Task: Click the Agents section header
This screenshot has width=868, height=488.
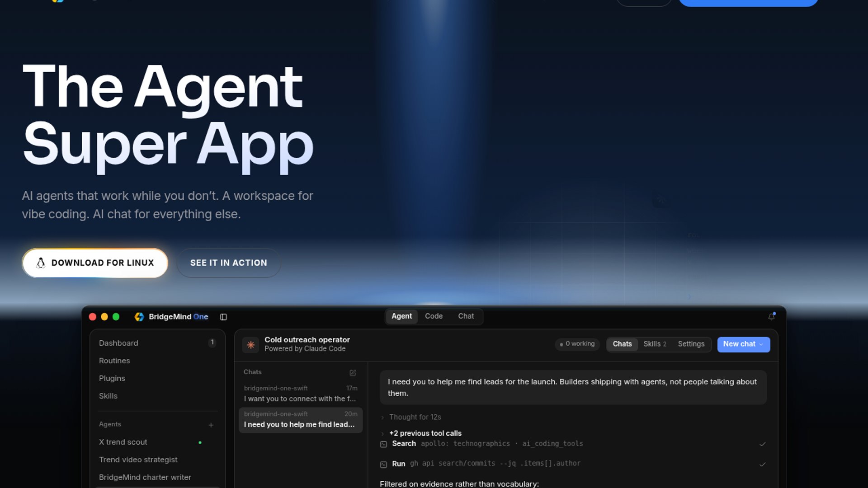Action: (x=110, y=424)
